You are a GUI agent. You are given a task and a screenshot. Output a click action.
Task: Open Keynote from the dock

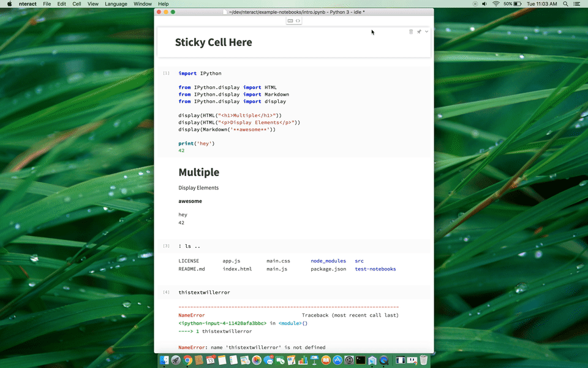click(314, 360)
